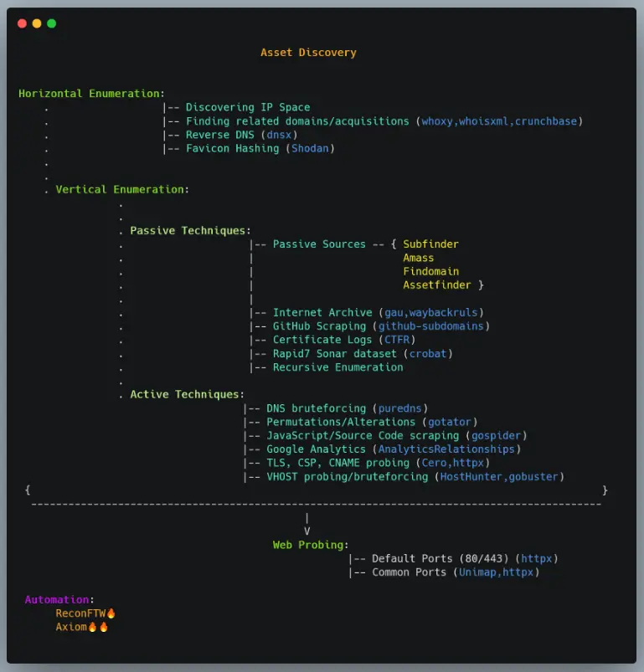644x672 pixels.
Task: Click "Default Ports (80/443)" entry
Action: pos(440,559)
